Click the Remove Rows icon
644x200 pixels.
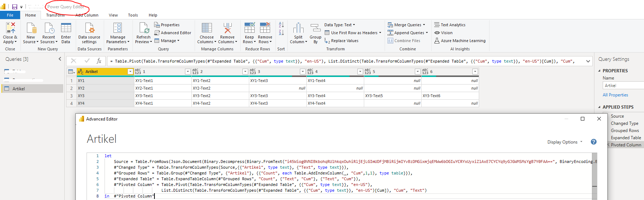265,28
